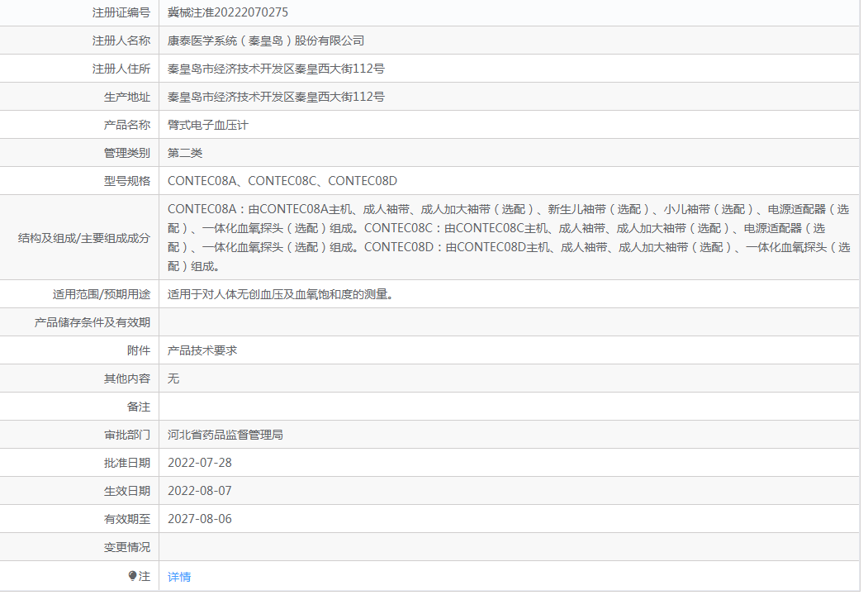
Task: Click the effective date 2022-08-07
Action: 199,491
